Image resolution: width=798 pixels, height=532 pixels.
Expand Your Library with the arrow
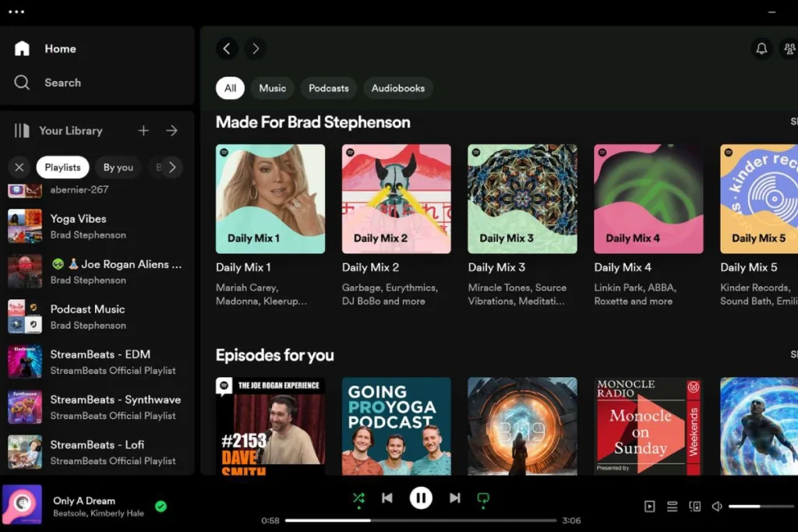pyautogui.click(x=172, y=131)
